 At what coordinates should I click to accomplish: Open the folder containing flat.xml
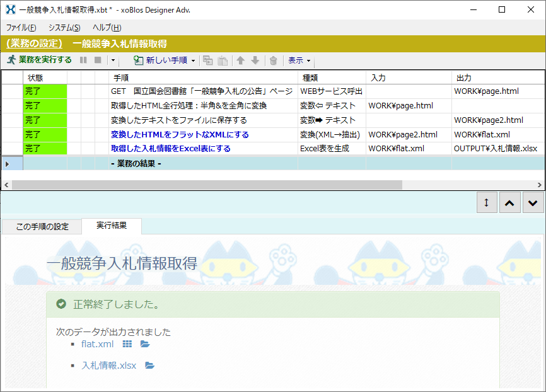pos(144,344)
